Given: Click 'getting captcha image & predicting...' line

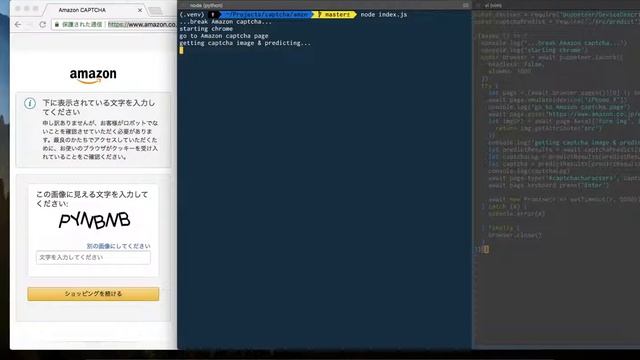Looking at the screenshot, I should click(245, 43).
